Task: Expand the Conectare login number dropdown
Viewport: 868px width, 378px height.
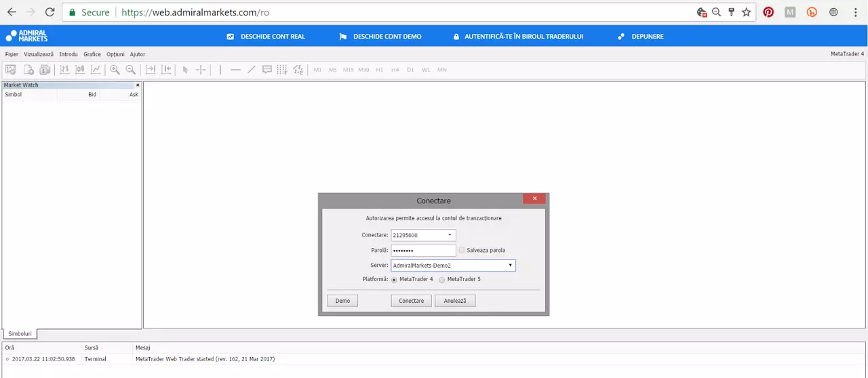Action: coord(450,235)
